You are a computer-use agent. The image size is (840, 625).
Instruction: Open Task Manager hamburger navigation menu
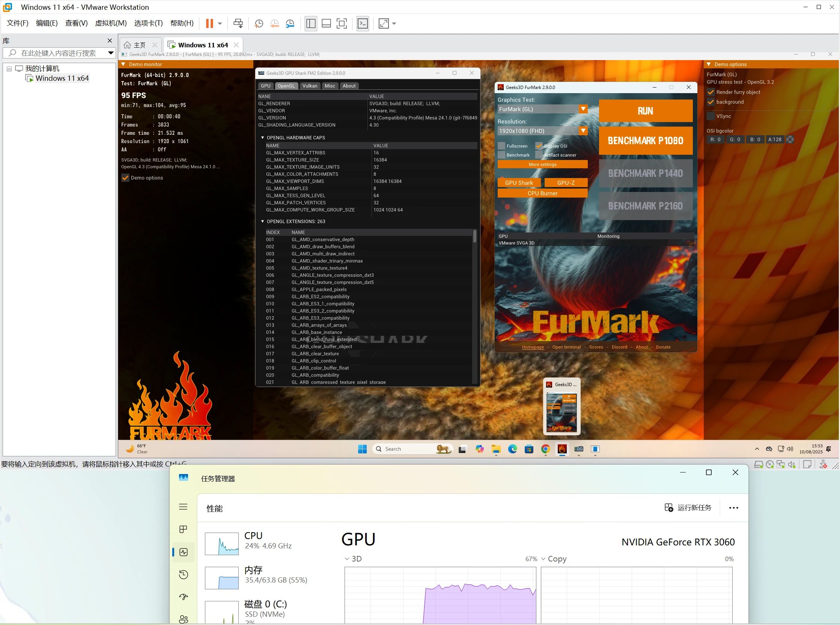[x=183, y=507]
